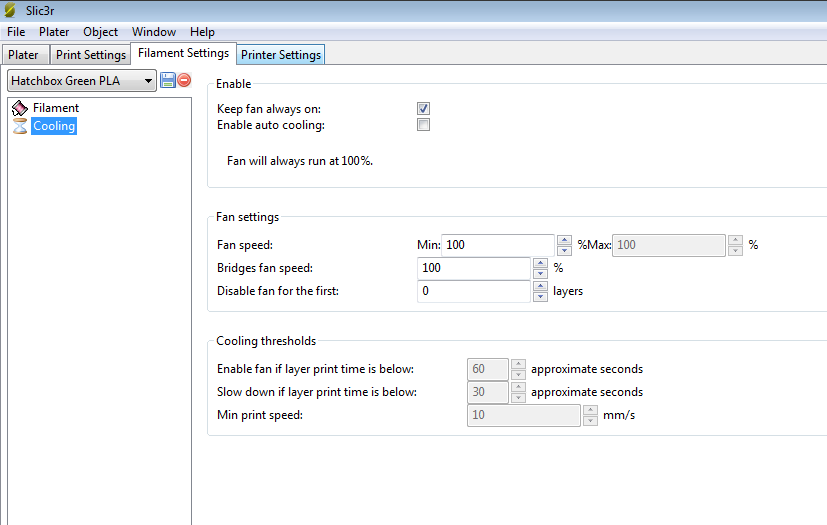This screenshot has width=827, height=525.
Task: Switch to the Filament Settings tab
Action: pyautogui.click(x=184, y=53)
